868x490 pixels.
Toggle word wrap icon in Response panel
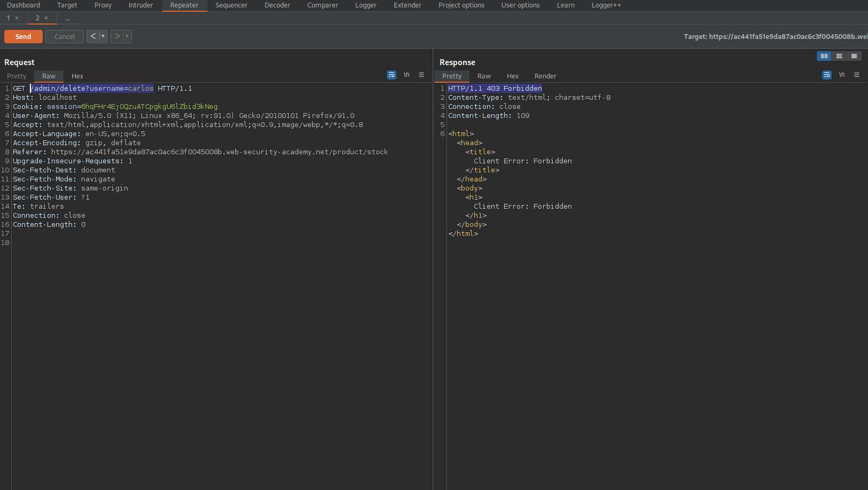pyautogui.click(x=827, y=75)
